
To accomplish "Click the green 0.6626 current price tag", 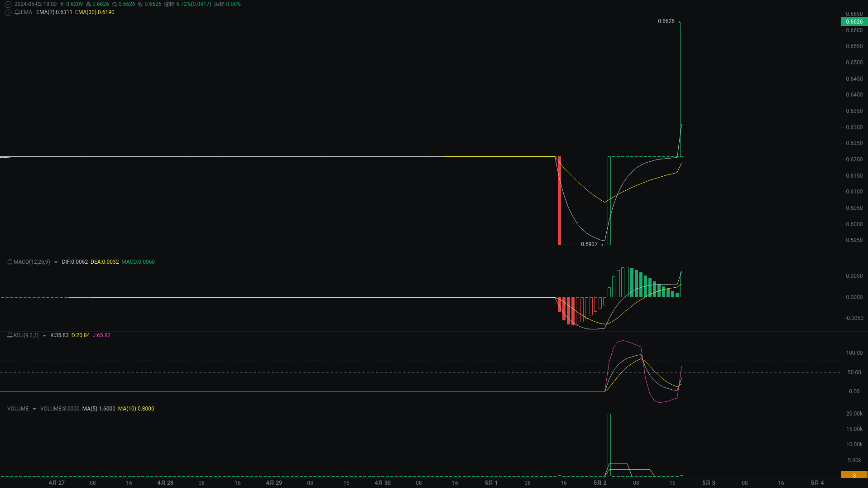I will (854, 22).
